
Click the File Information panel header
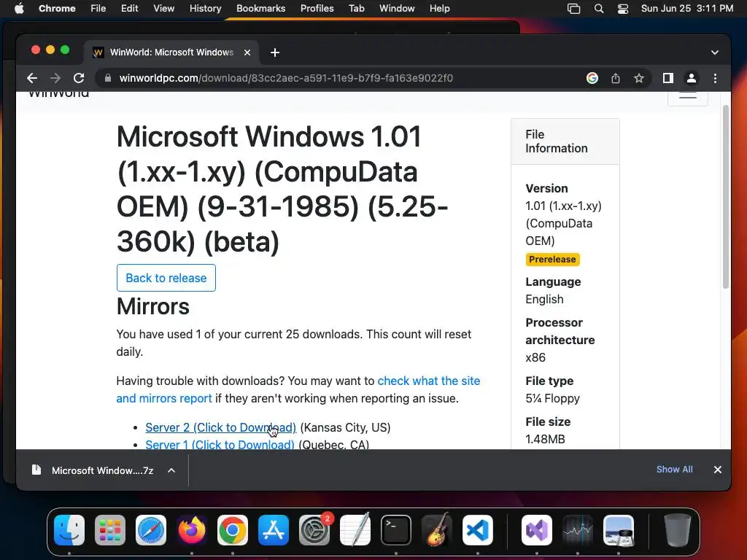point(565,141)
